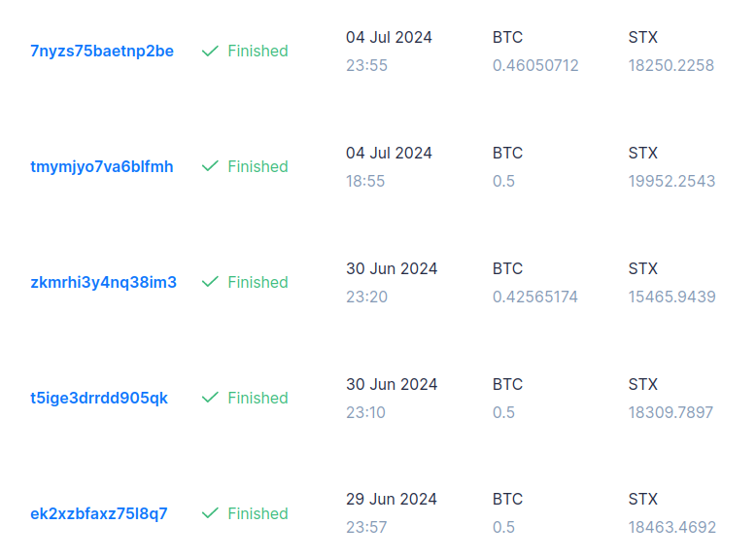Click checkmark icon for zkmrhi3y4nq38im3

209,282
